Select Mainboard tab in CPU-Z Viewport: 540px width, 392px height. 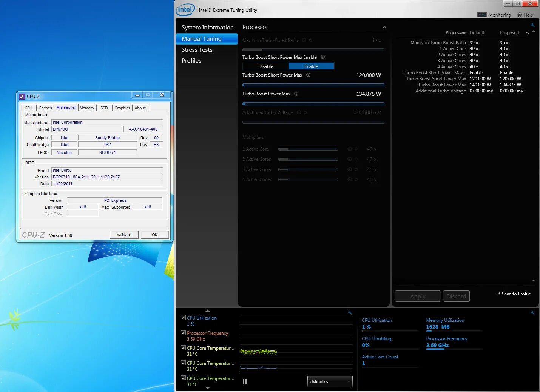(x=66, y=108)
